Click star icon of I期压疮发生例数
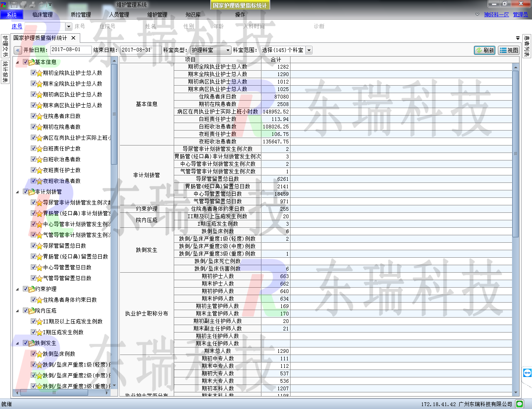532x409 pixels. [x=39, y=333]
